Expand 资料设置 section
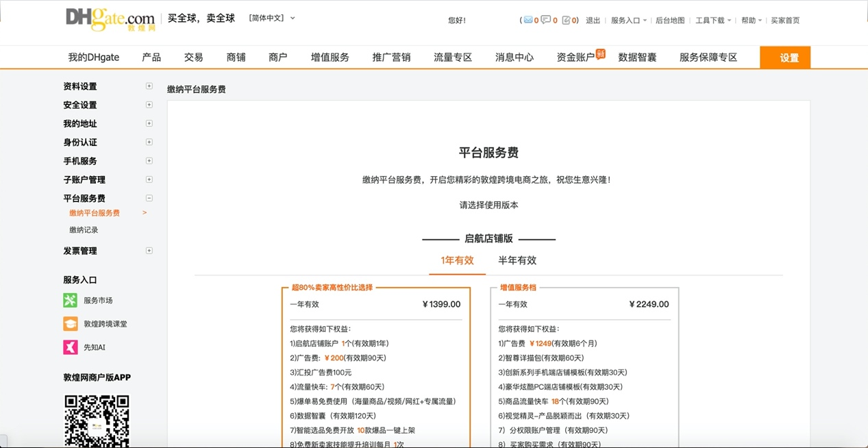 149,86
